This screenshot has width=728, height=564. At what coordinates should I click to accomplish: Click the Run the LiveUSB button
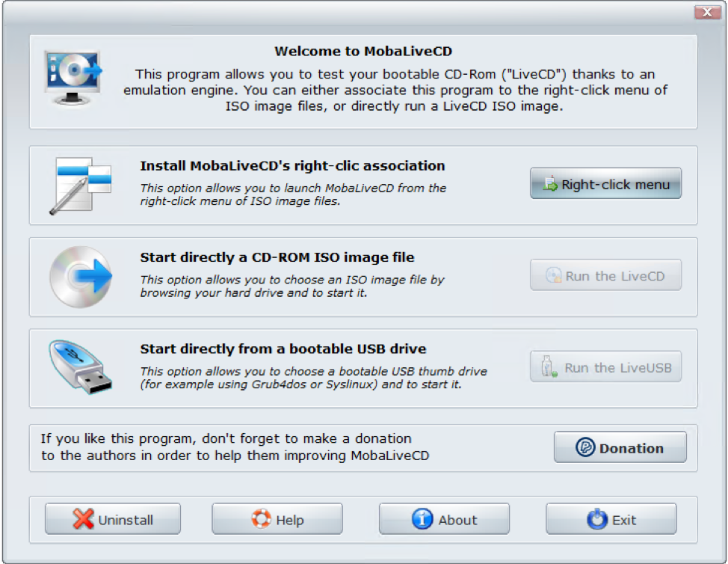606,367
